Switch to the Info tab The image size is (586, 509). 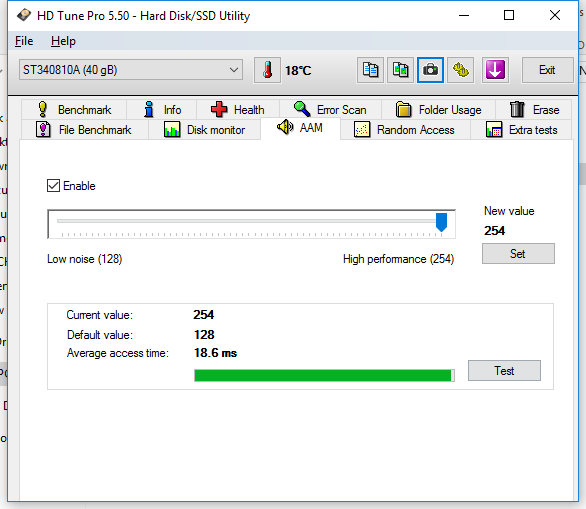[162, 109]
